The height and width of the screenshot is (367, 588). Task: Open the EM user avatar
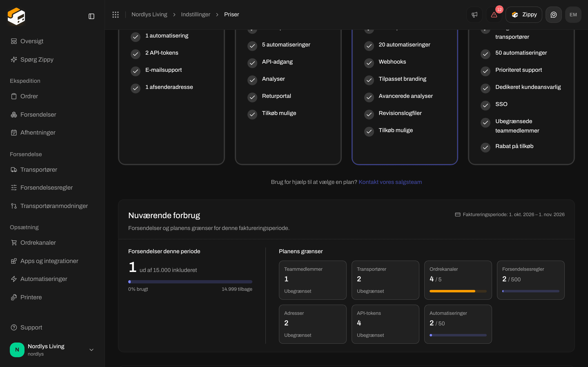(573, 14)
